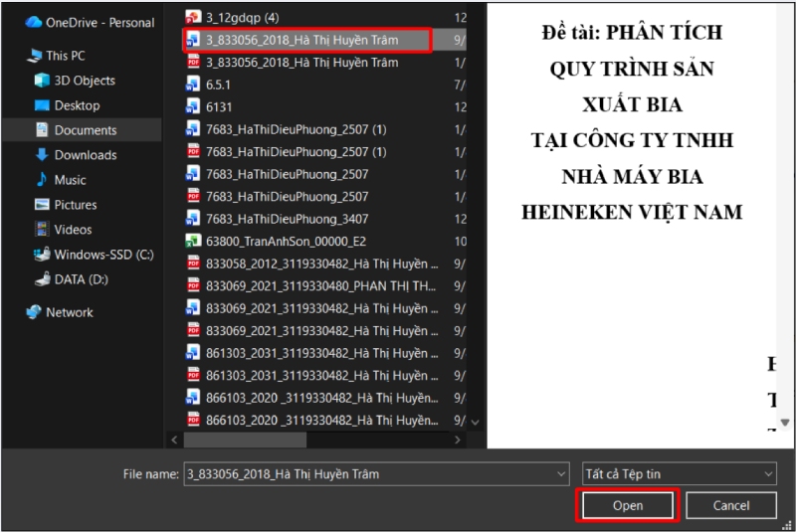Click the Windows-SSD (C:) drive icon
Image resolution: width=796 pixels, height=532 pixels.
click(42, 255)
